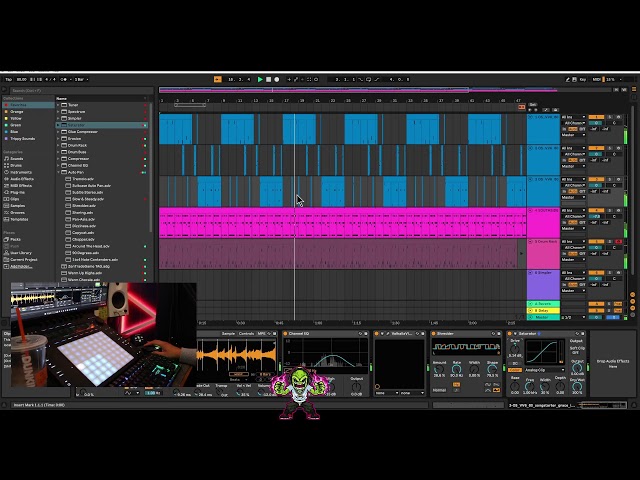
Task: Click the Channel EQ Output knob
Action: pos(356,386)
